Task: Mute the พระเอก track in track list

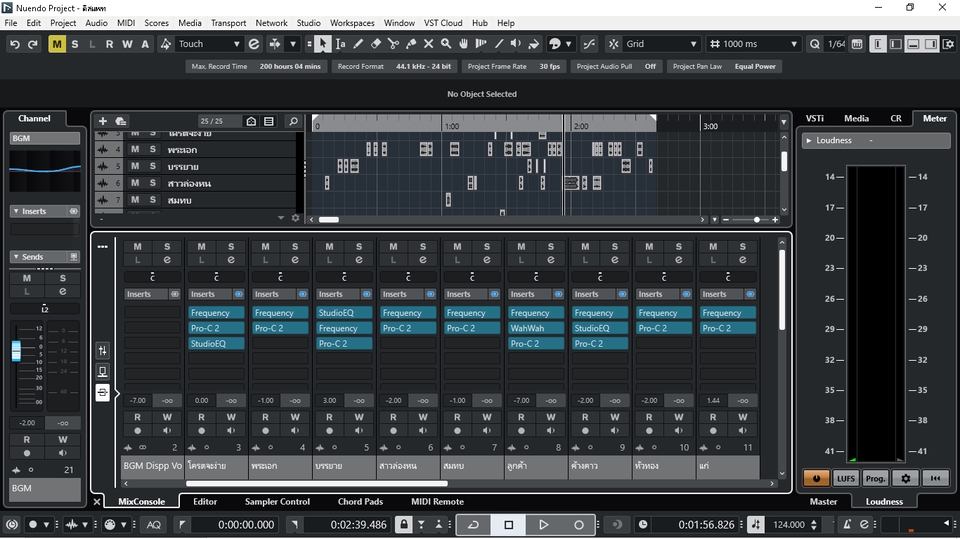Action: pos(135,149)
